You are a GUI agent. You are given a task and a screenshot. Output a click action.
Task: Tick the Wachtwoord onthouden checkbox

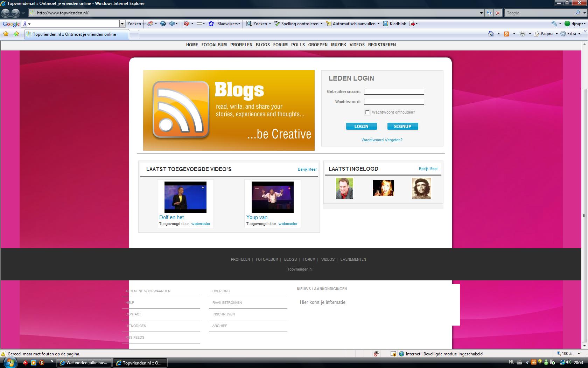pos(367,112)
